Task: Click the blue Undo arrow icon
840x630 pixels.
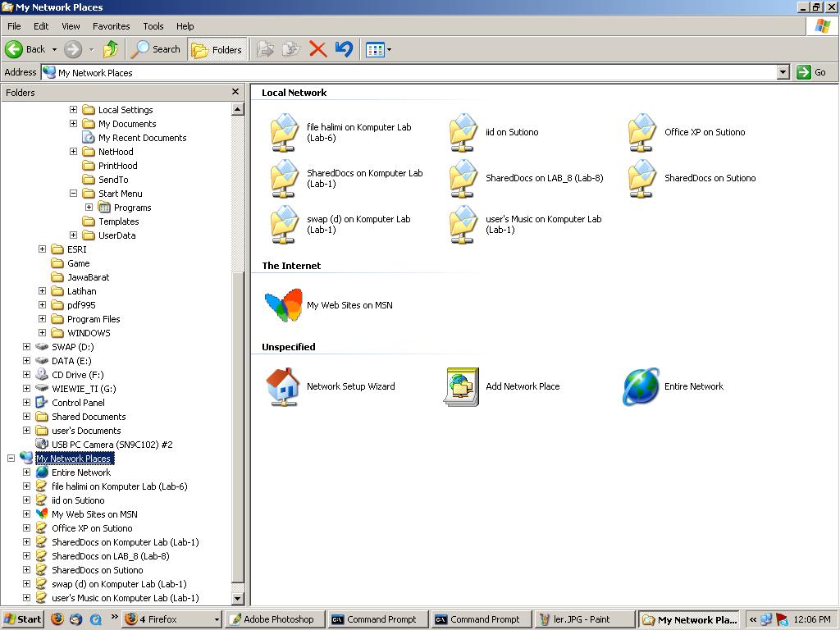Action: (x=344, y=49)
